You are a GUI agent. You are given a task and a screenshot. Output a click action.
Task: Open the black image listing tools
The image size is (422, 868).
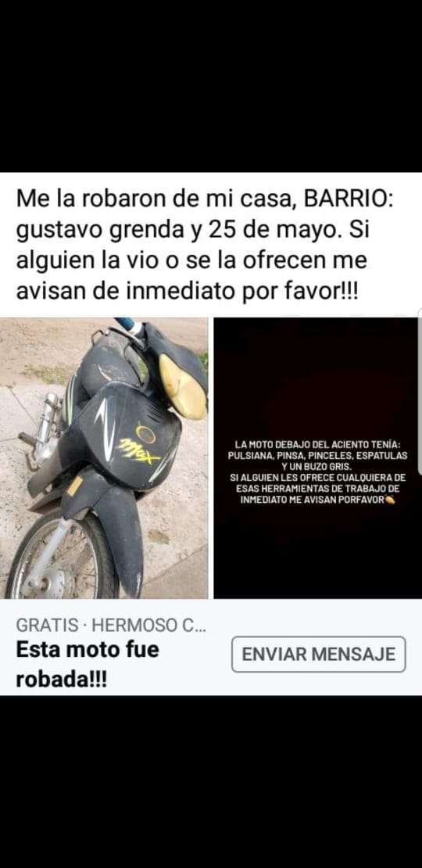point(317,457)
